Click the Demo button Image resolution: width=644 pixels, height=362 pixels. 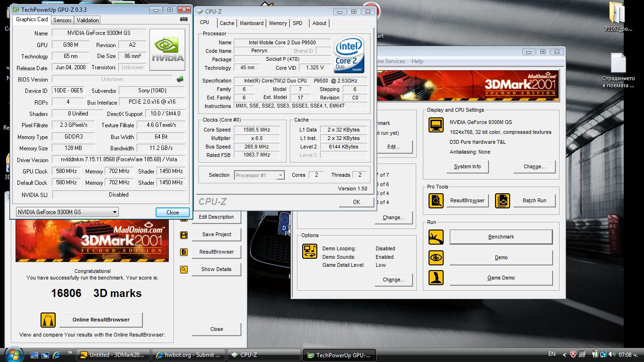[x=501, y=257]
